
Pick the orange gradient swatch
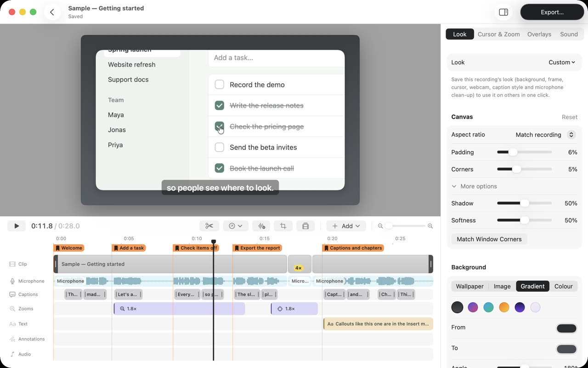(x=504, y=307)
